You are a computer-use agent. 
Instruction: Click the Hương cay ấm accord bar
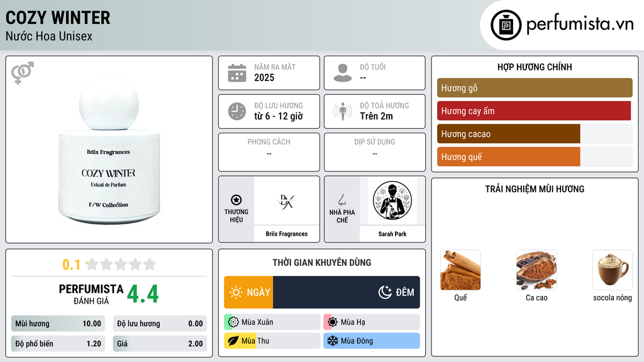point(535,111)
